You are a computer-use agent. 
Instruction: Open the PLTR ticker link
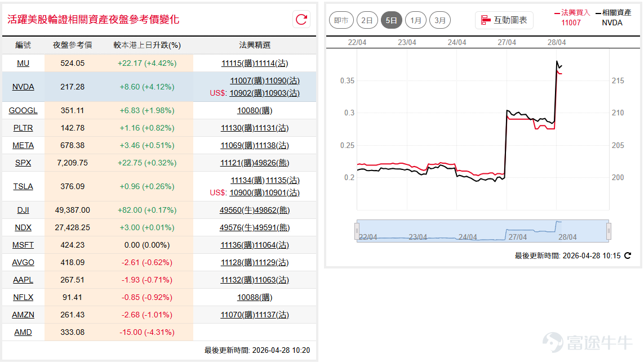pyautogui.click(x=23, y=128)
